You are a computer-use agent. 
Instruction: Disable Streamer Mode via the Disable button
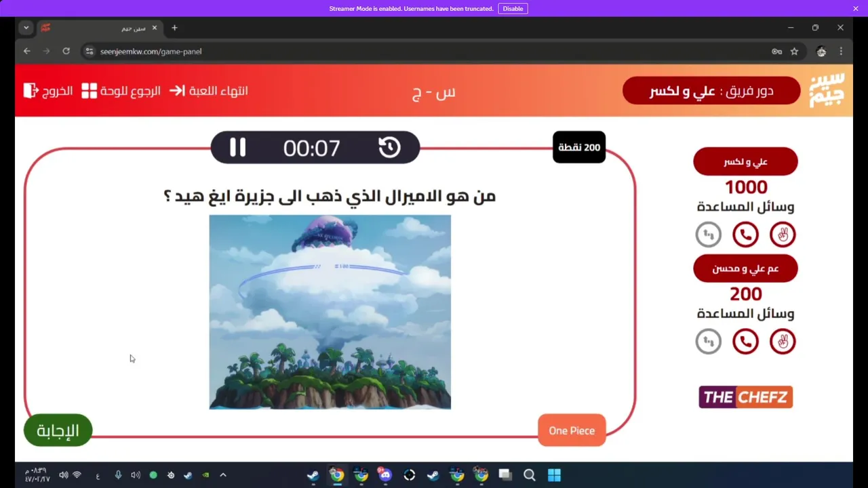click(x=513, y=9)
